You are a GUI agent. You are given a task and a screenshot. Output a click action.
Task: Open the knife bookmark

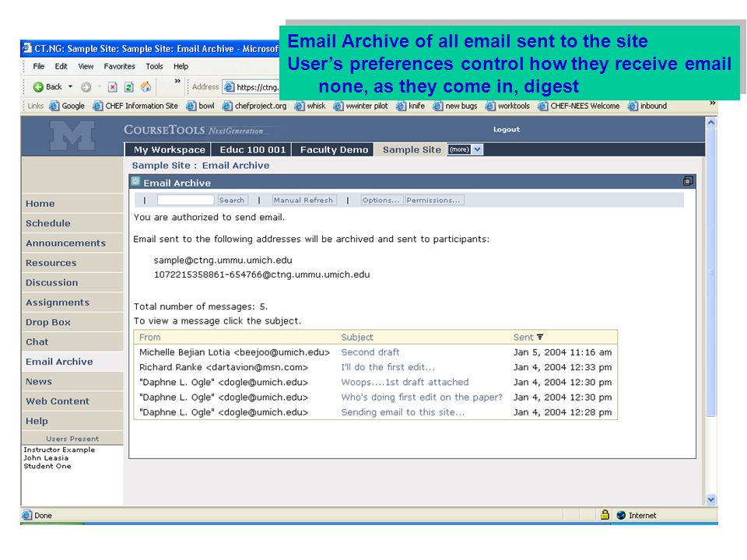[411, 106]
